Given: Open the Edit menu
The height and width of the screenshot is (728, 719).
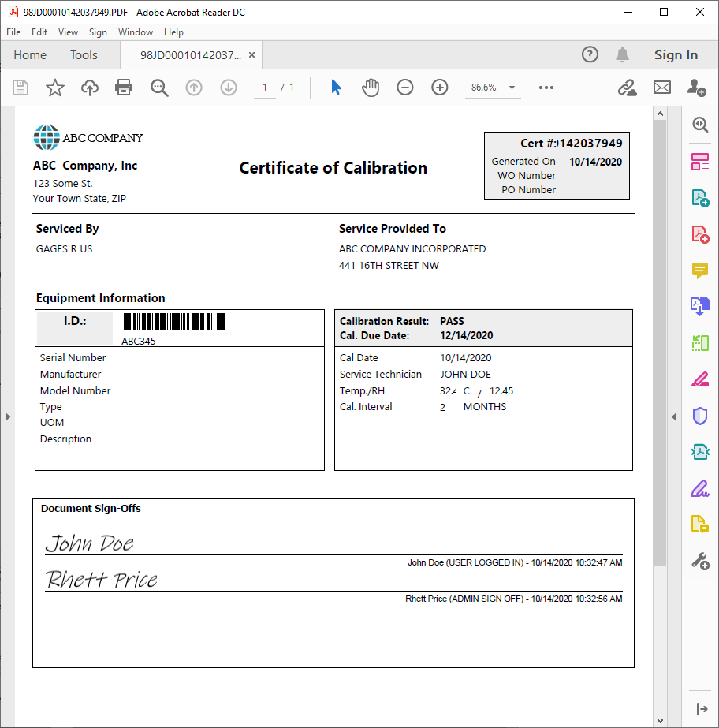Looking at the screenshot, I should coord(39,32).
